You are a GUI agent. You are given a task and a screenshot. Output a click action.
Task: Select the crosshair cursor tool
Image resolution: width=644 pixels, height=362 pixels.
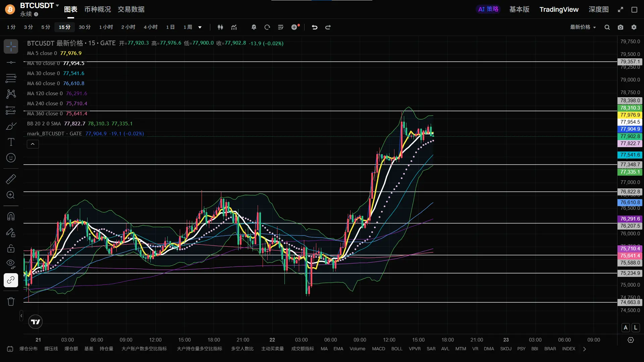11,47
